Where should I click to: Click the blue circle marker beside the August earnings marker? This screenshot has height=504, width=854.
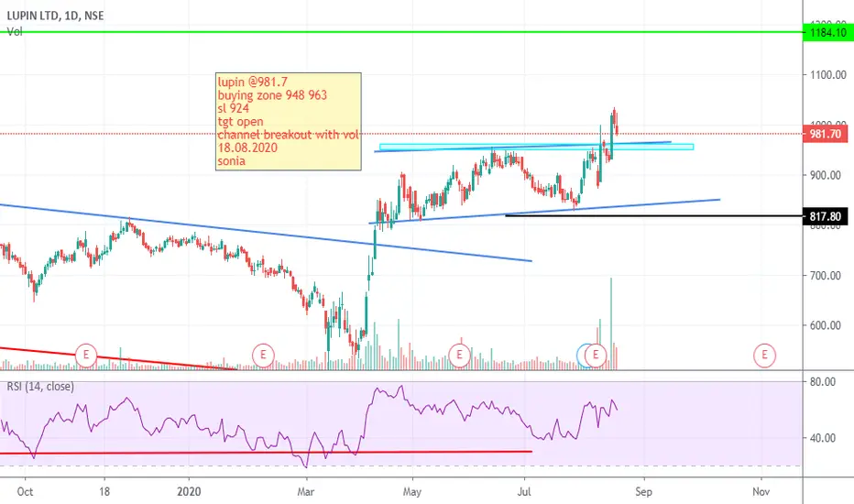581,356
